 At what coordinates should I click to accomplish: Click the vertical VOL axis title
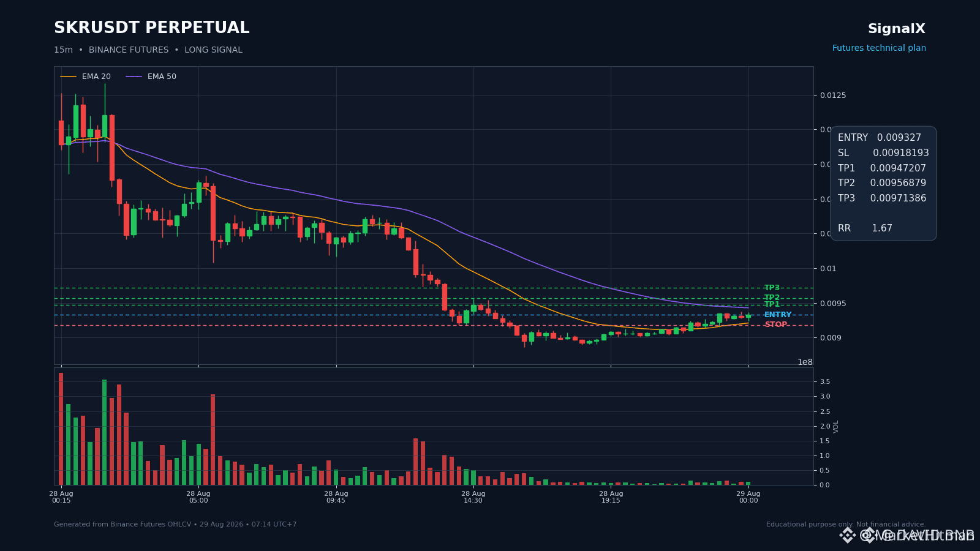(x=836, y=427)
